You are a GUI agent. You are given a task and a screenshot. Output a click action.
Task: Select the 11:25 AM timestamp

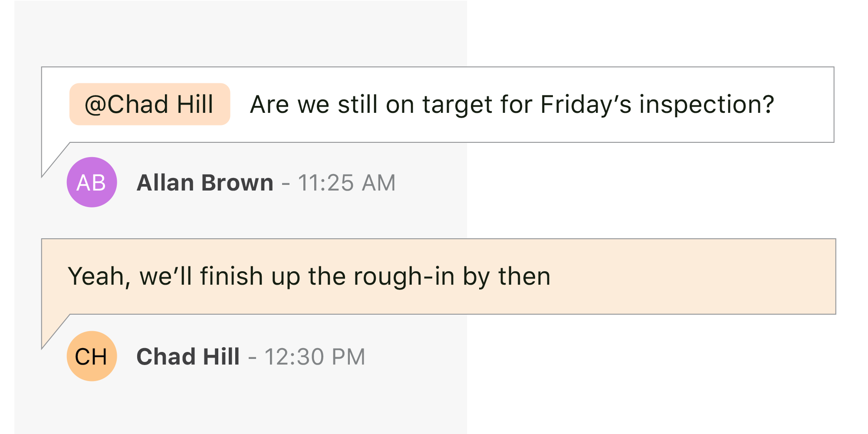[346, 183]
